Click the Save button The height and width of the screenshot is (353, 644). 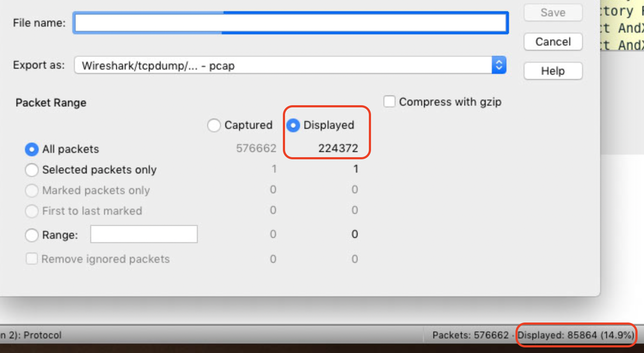(x=553, y=12)
